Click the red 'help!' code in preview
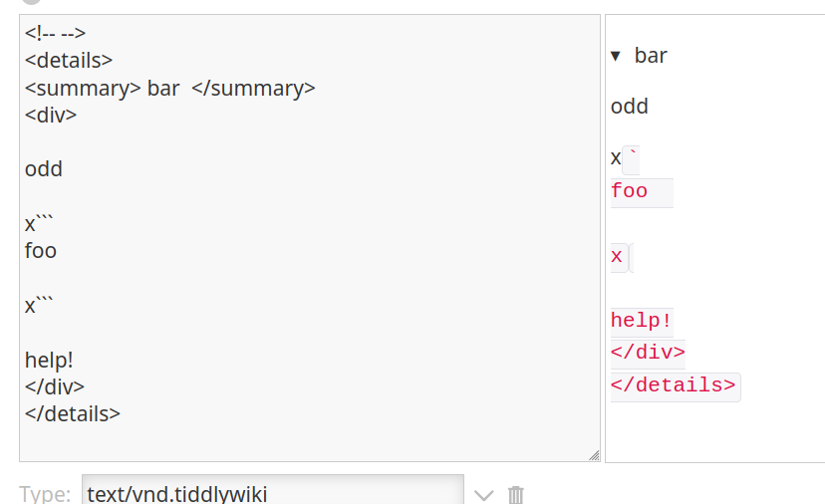The width and height of the screenshot is (825, 504). [x=642, y=321]
